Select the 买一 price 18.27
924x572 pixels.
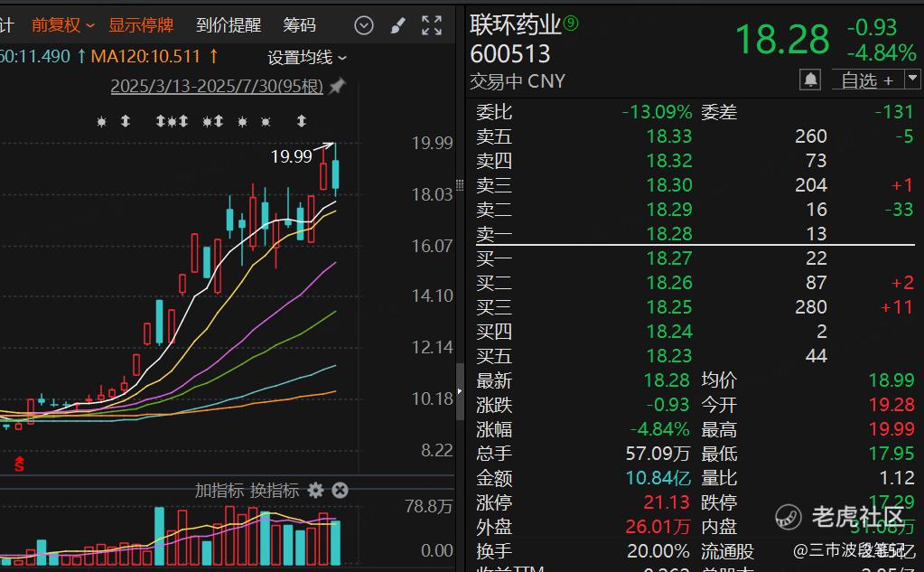(x=669, y=258)
